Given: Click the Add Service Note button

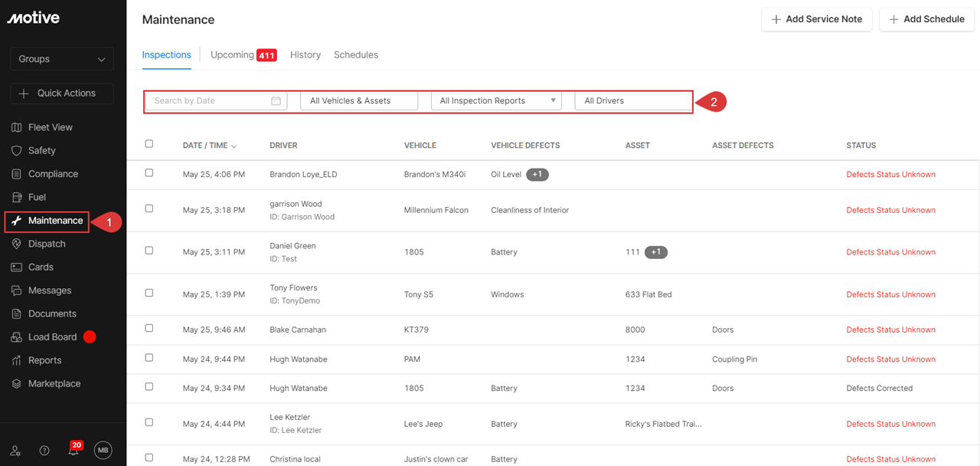Looking at the screenshot, I should pos(816,19).
